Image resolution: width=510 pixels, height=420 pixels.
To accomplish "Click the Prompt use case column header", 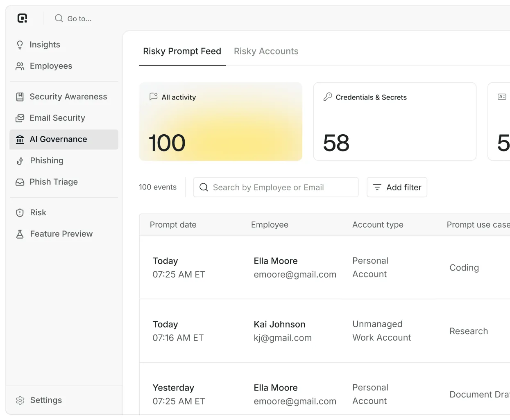I will click(478, 225).
